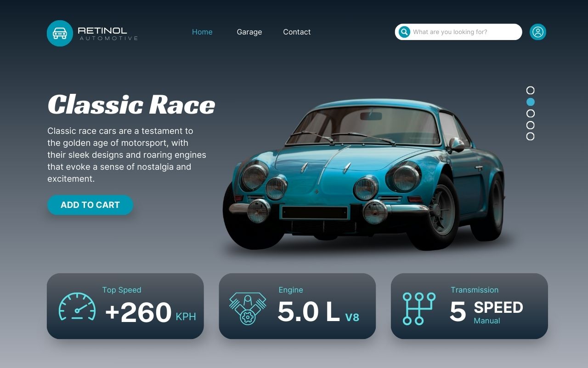Click the gear shift transmission icon

[x=419, y=308]
